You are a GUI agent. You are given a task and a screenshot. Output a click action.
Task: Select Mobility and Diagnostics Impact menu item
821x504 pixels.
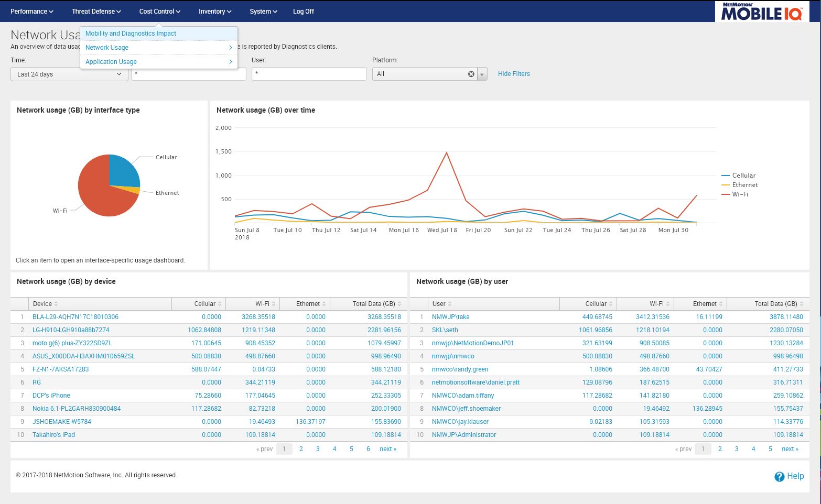point(130,33)
